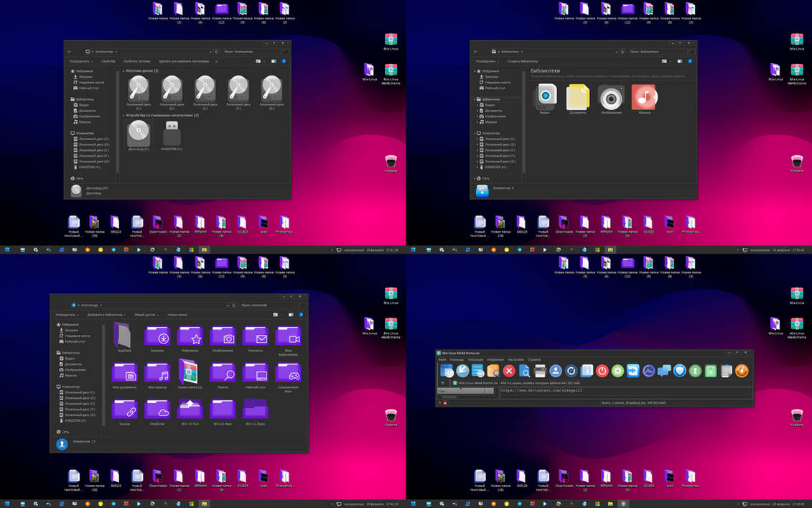Toggle the preview pane in Explorer
812x508 pixels.
point(290,315)
